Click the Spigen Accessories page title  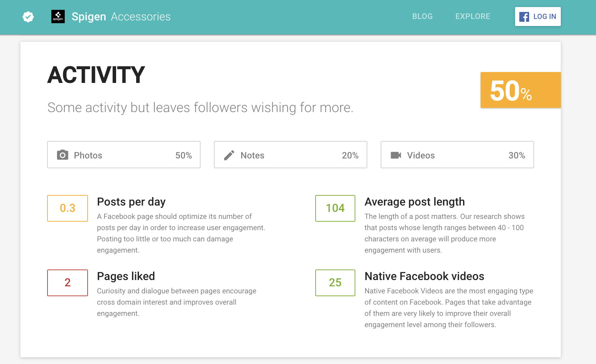click(121, 17)
